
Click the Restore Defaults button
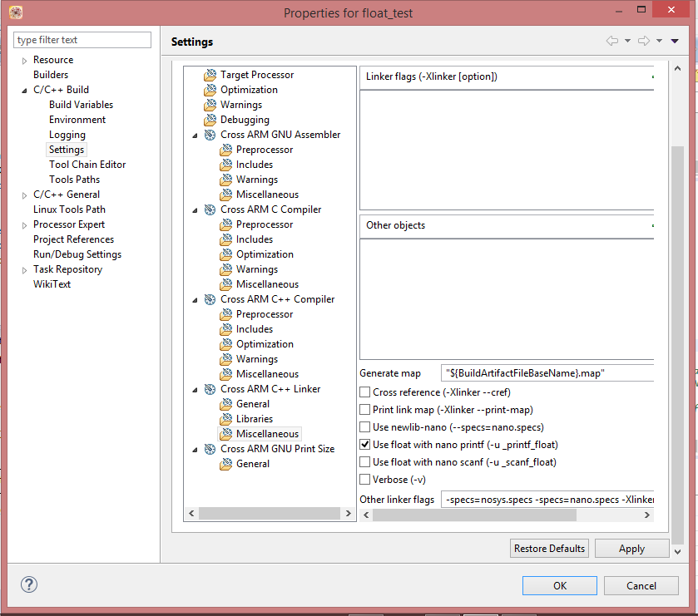point(549,549)
